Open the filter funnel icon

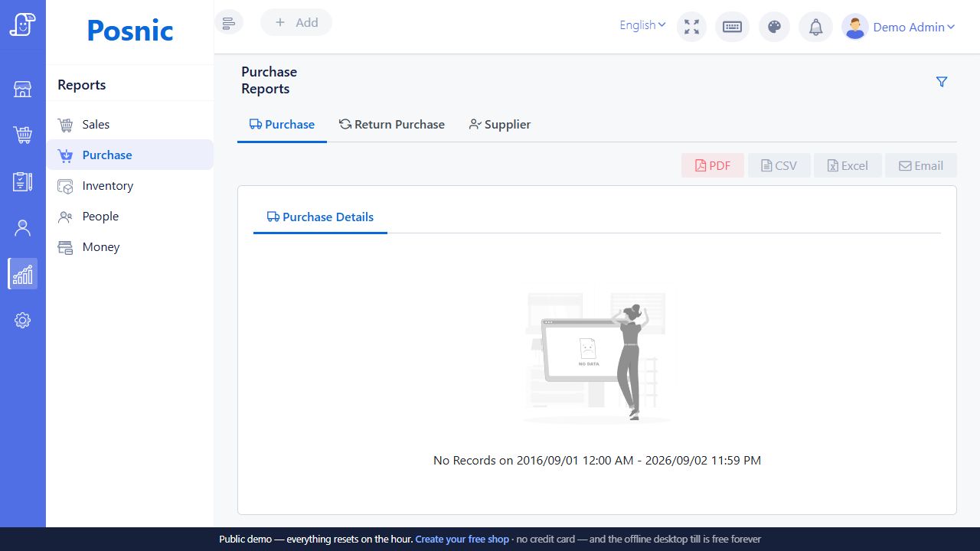(x=942, y=82)
